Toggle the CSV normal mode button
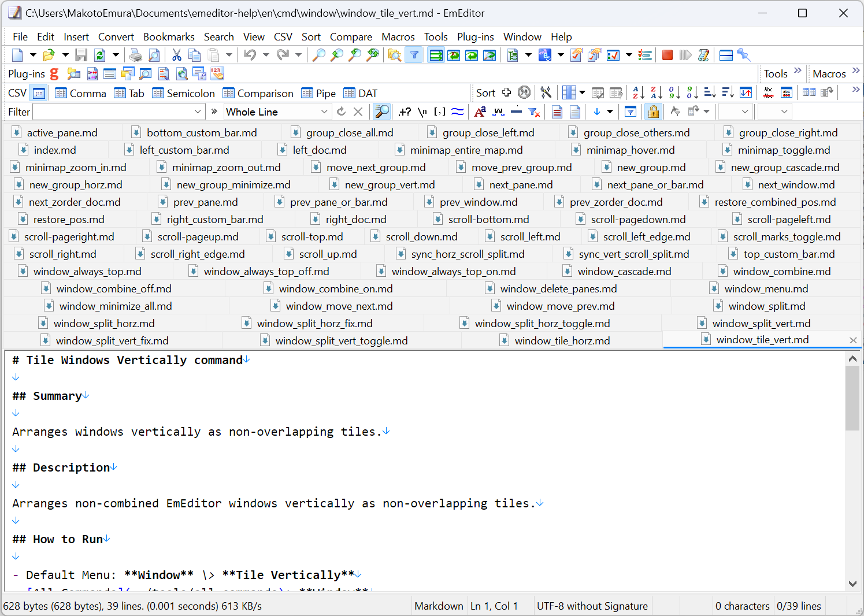Image resolution: width=864 pixels, height=616 pixels. coord(39,92)
